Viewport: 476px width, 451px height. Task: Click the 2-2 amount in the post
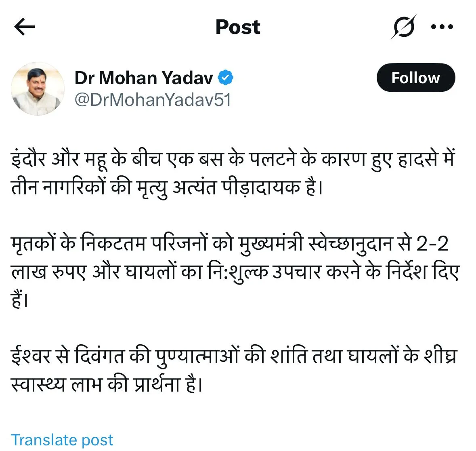(x=432, y=244)
